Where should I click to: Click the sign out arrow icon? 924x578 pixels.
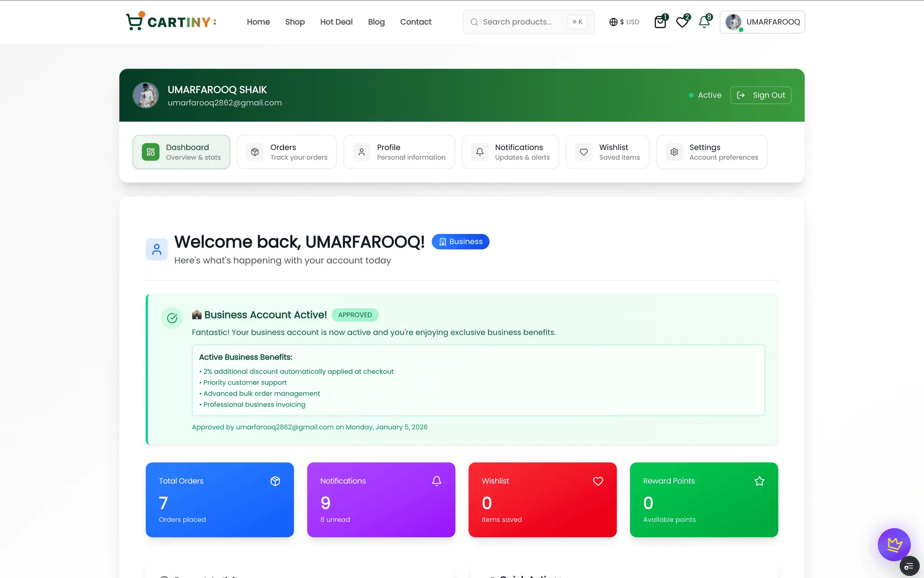[741, 95]
